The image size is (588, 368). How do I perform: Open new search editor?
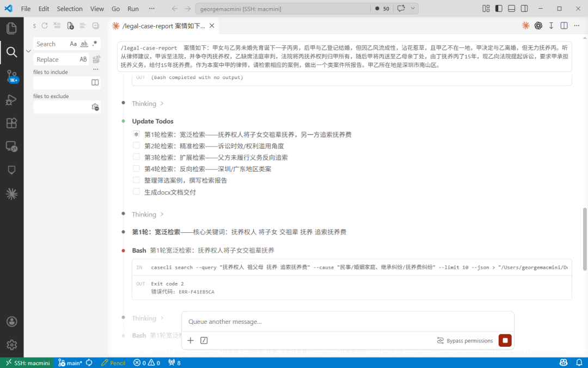pos(70,26)
